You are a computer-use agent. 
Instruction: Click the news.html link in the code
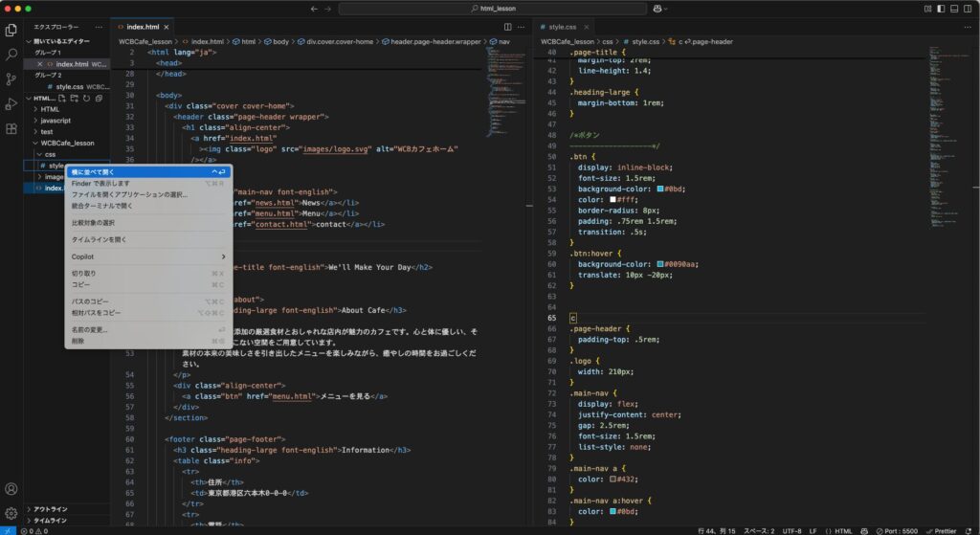[258, 203]
